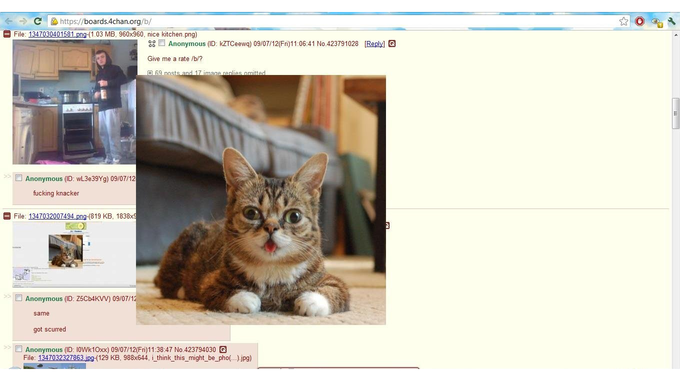This screenshot has width=680, height=384.
Task: Click the address bar showing boards.4chan.org/b/
Action: point(332,21)
